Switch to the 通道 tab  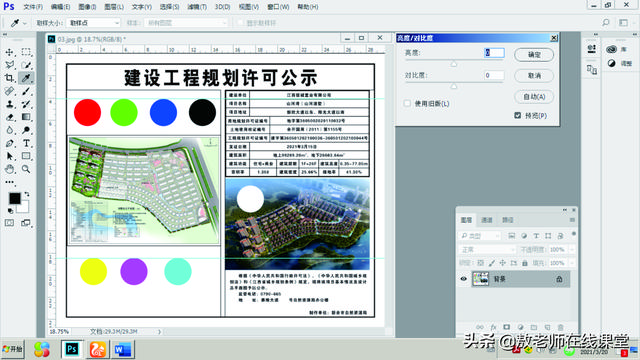click(x=487, y=220)
